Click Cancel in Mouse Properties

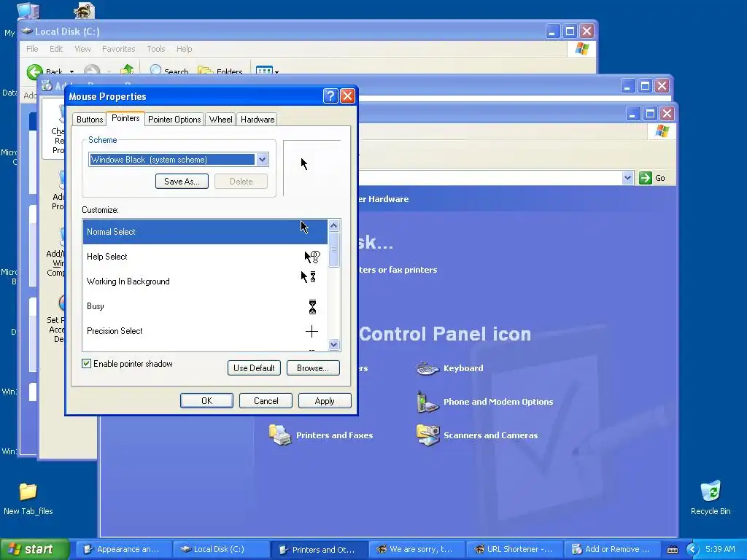coord(266,401)
